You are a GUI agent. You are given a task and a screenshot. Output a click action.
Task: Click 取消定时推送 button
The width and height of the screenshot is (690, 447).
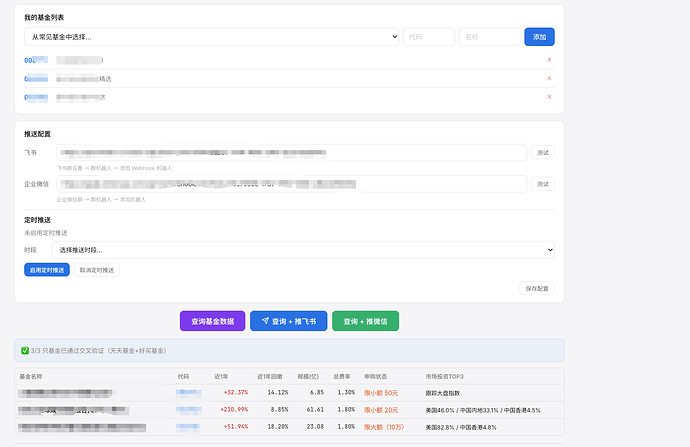pyautogui.click(x=97, y=270)
